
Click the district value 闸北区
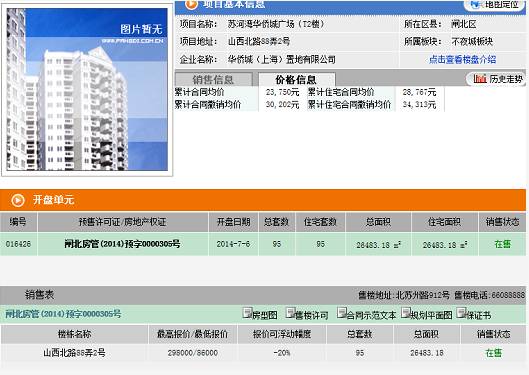click(464, 24)
